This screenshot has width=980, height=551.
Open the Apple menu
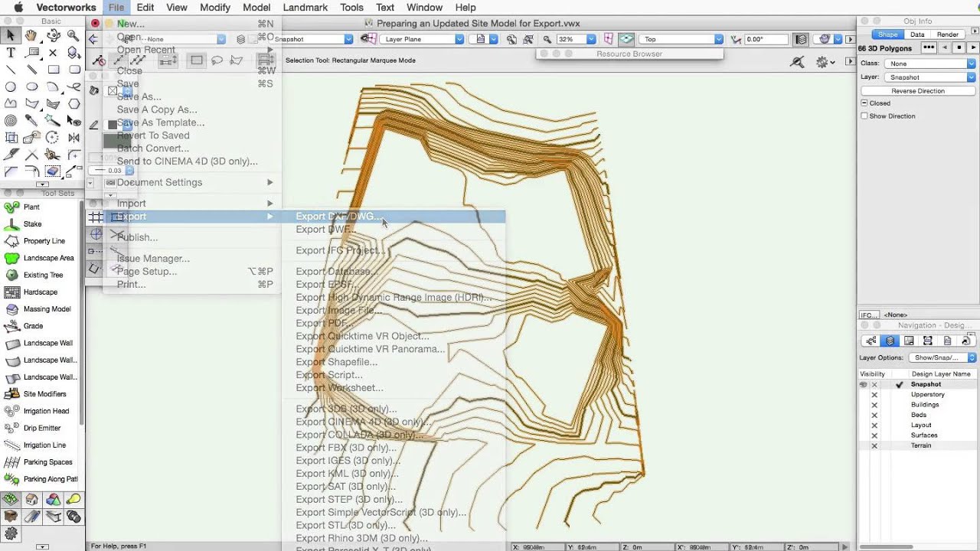point(18,8)
